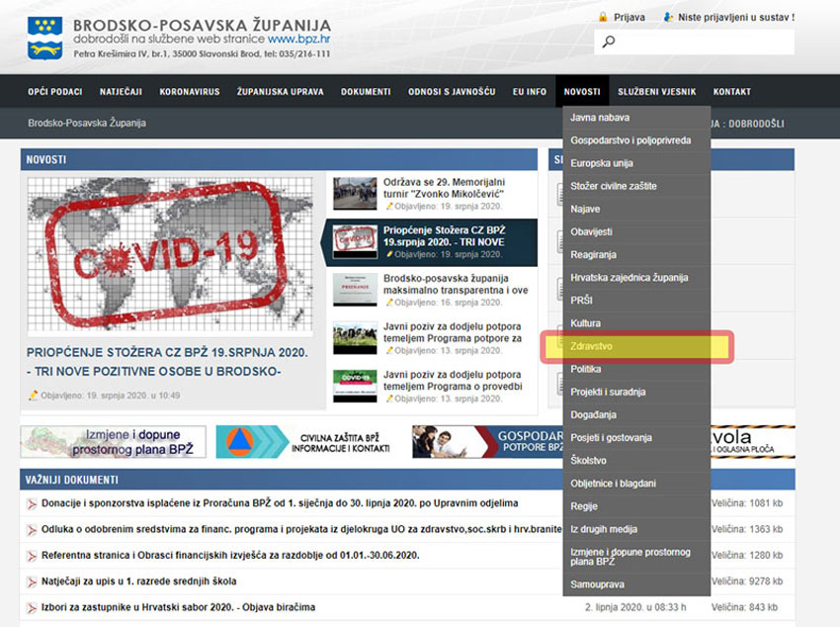
Task: Click the Prijava login link
Action: (x=629, y=17)
